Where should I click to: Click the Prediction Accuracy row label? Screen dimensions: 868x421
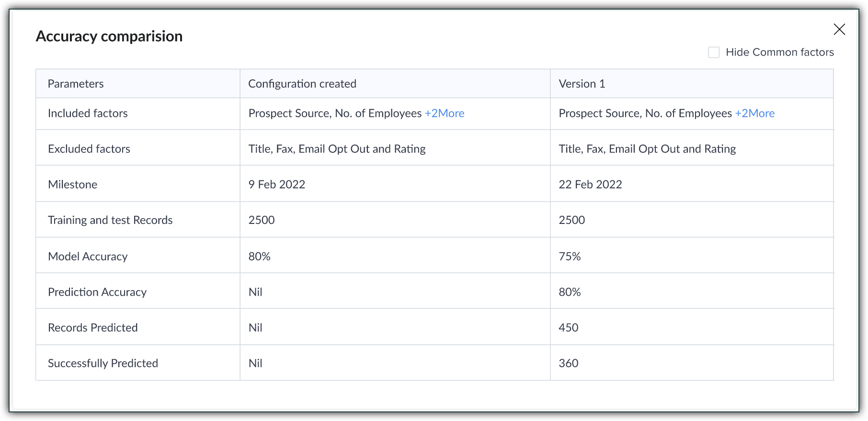tap(97, 292)
